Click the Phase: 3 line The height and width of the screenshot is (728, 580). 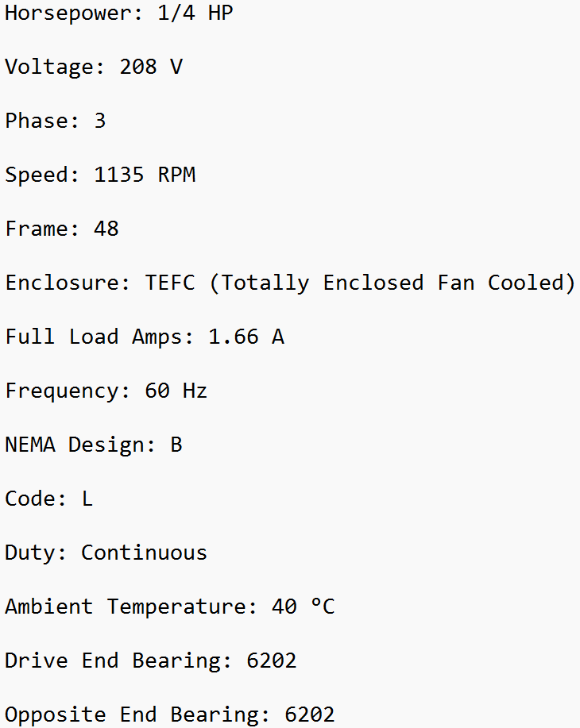click(55, 121)
